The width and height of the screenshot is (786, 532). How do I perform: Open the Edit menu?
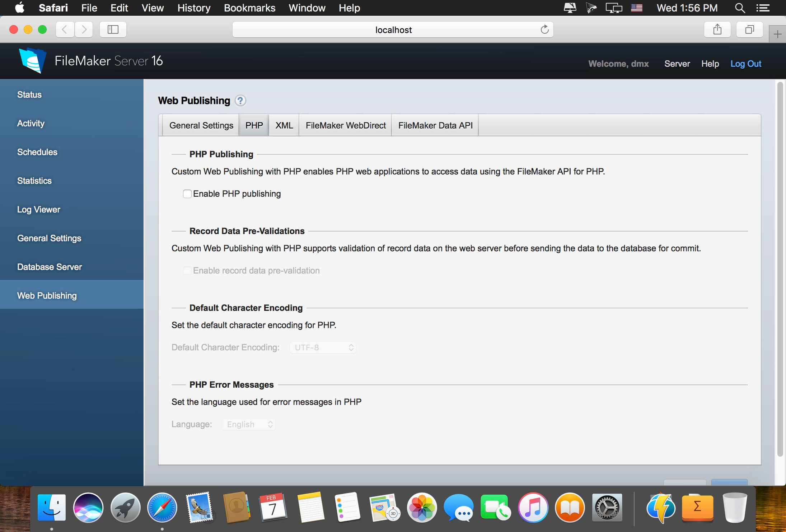coord(119,8)
